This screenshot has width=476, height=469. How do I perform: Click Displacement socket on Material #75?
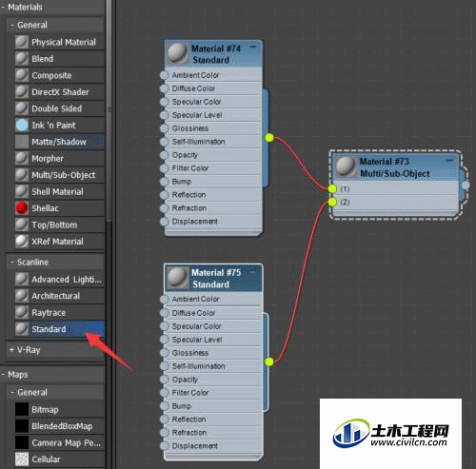[x=164, y=446]
